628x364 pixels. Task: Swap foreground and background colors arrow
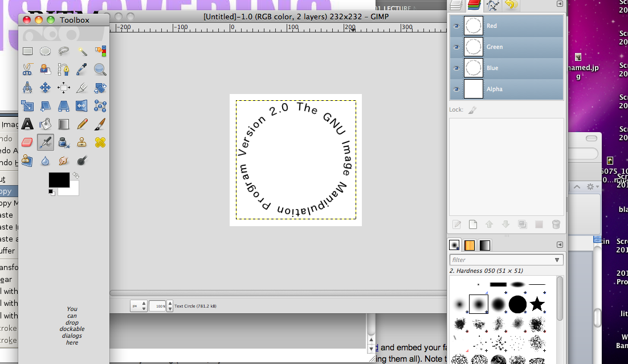coord(76,175)
